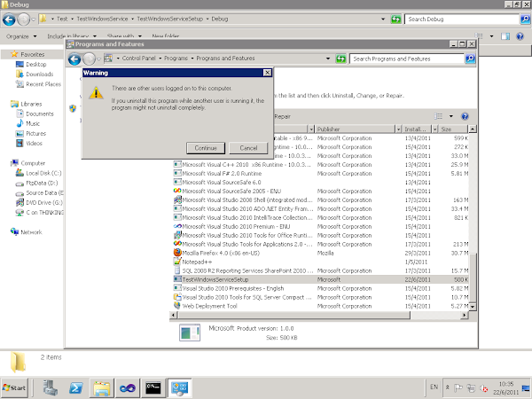Click the Notepad++ icon in programs list
The image size is (532, 399).
[177, 262]
